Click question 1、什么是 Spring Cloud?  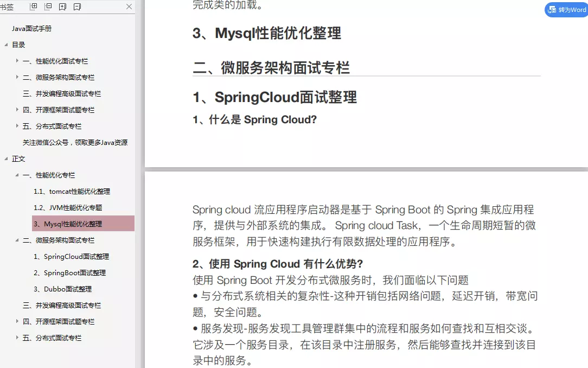pos(254,119)
